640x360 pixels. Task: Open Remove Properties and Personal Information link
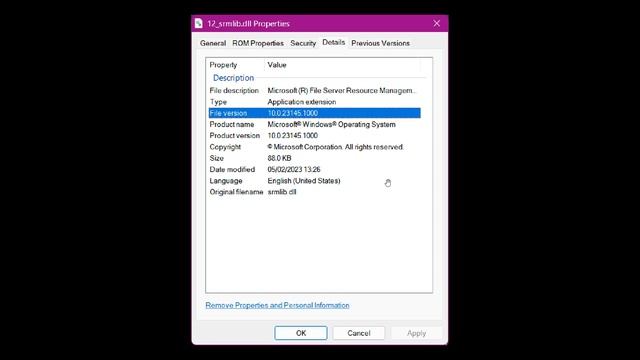point(277,305)
